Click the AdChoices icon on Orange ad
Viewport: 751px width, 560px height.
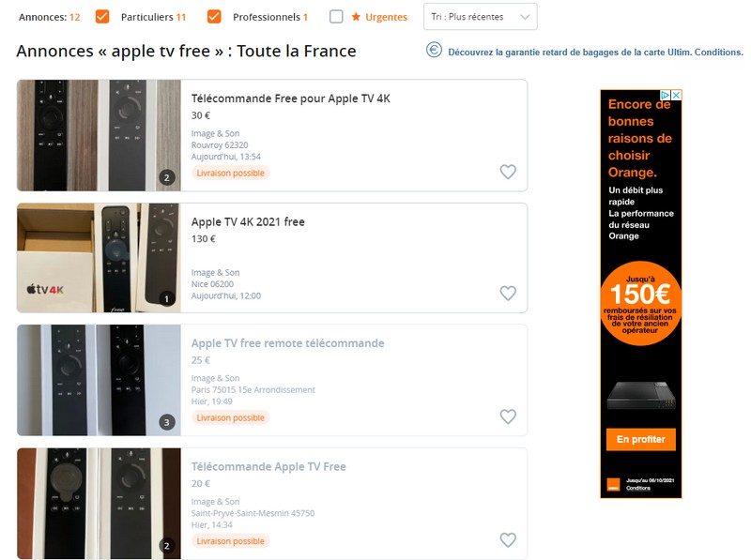666,95
